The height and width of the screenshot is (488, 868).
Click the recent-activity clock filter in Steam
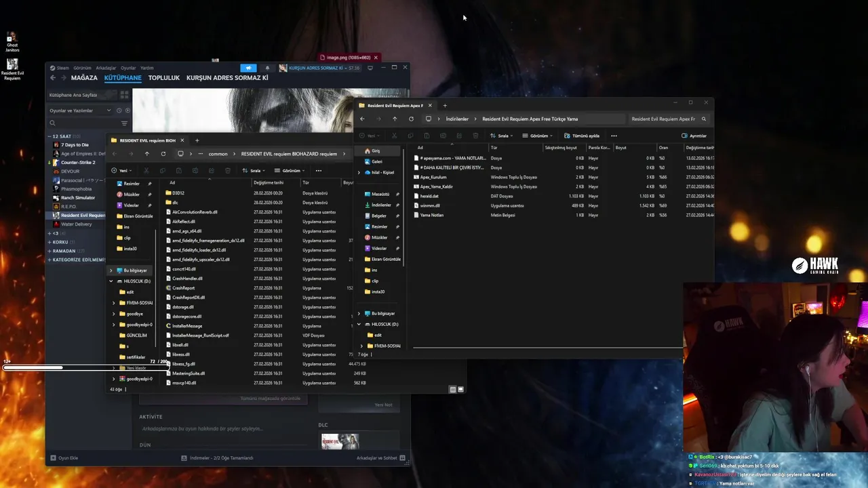click(x=119, y=110)
